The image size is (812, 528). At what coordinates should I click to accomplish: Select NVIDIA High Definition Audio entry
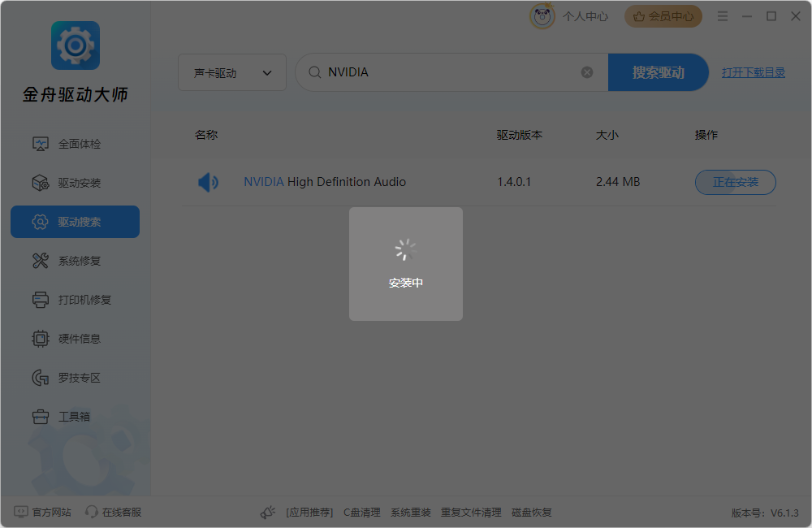tap(325, 182)
